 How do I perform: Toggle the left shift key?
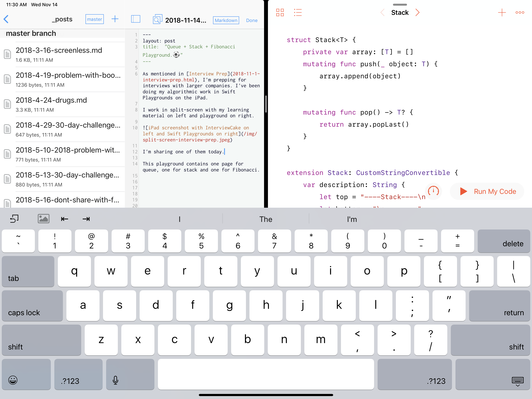[x=41, y=340]
